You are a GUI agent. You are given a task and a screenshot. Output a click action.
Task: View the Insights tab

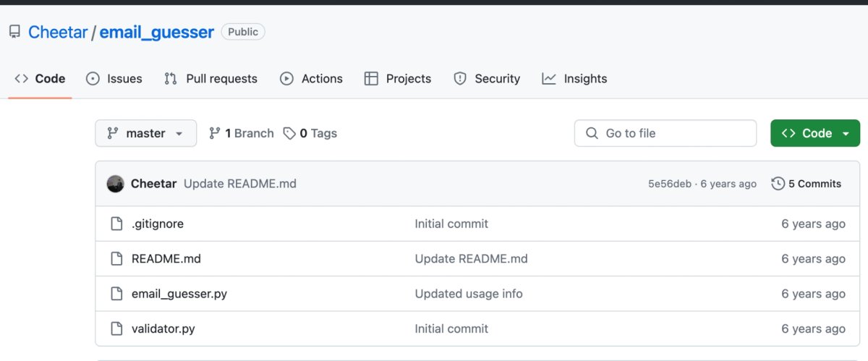[x=574, y=79]
